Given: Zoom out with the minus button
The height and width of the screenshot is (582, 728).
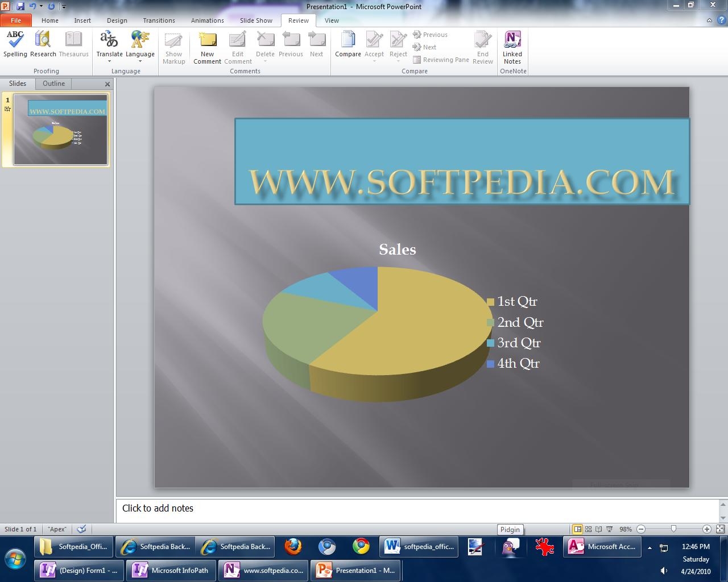Looking at the screenshot, I should coord(641,529).
